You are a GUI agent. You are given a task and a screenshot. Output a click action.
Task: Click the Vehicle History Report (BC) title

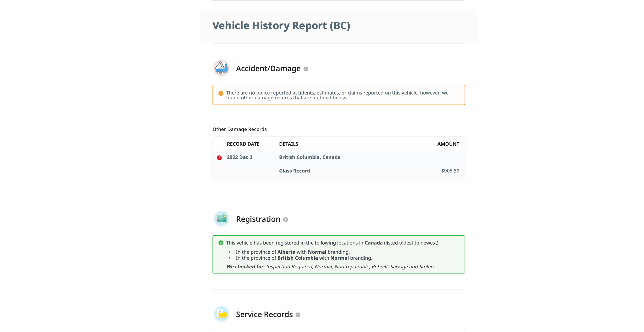[x=281, y=26]
